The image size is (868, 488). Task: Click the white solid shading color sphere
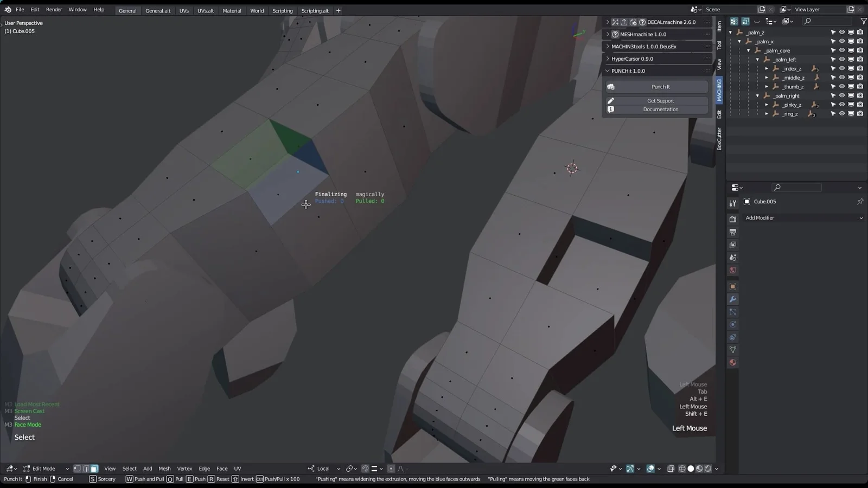691,468
